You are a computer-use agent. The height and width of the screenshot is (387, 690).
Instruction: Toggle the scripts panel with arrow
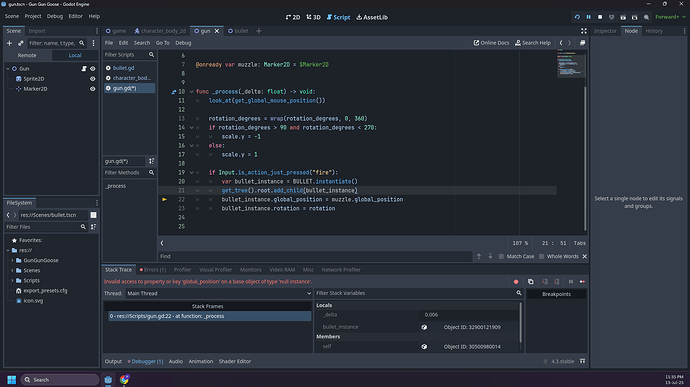162,243
